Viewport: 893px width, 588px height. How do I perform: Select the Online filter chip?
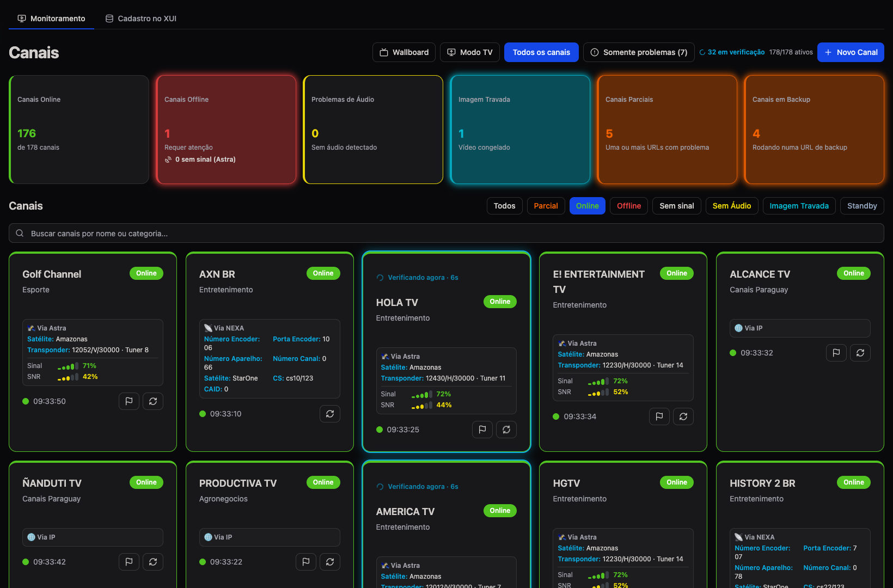click(x=588, y=206)
